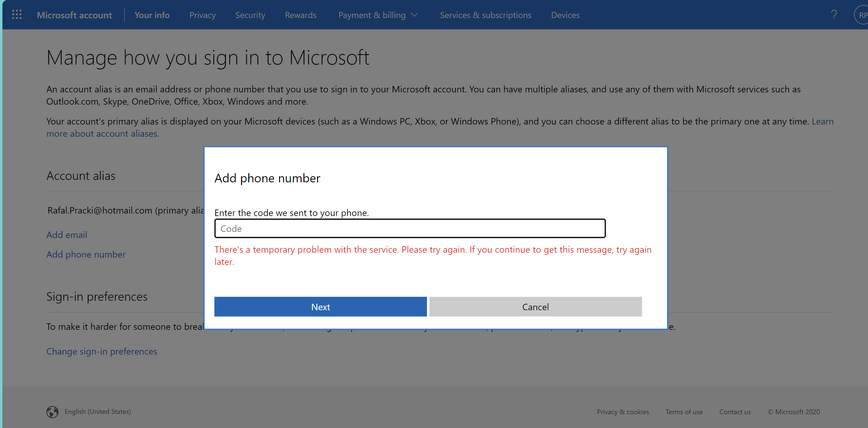The width and height of the screenshot is (868, 428).
Task: Click the globe language icon
Action: tap(52, 412)
